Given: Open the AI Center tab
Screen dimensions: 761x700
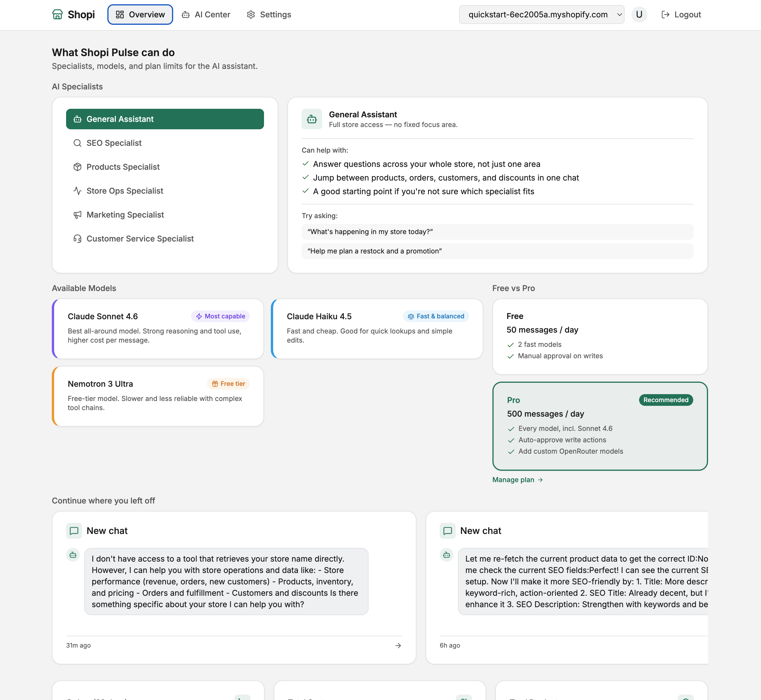Looking at the screenshot, I should [x=206, y=15].
